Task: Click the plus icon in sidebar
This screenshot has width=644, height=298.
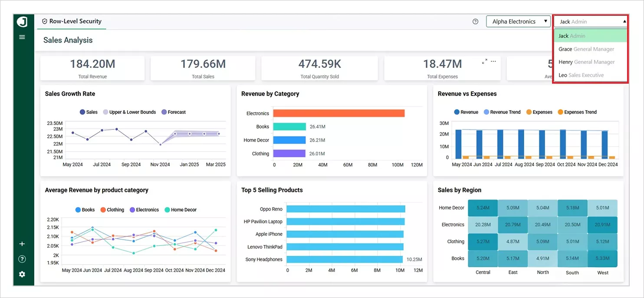Action: point(22,244)
